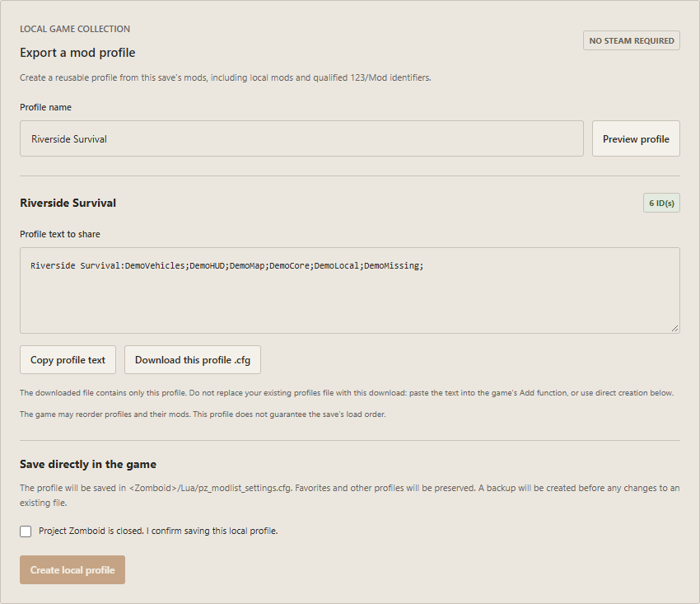700x604 pixels.
Task: Click the Create local profile button
Action: pos(72,569)
